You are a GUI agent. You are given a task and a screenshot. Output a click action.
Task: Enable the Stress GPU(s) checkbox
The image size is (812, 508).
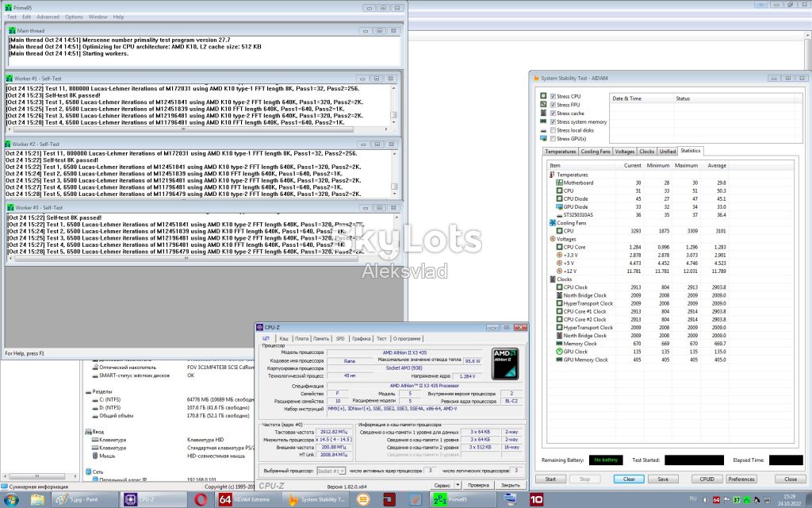click(553, 138)
